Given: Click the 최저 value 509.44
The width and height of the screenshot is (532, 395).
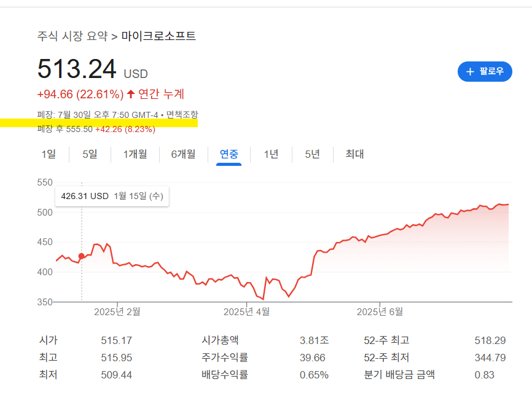Looking at the screenshot, I should [x=116, y=375].
